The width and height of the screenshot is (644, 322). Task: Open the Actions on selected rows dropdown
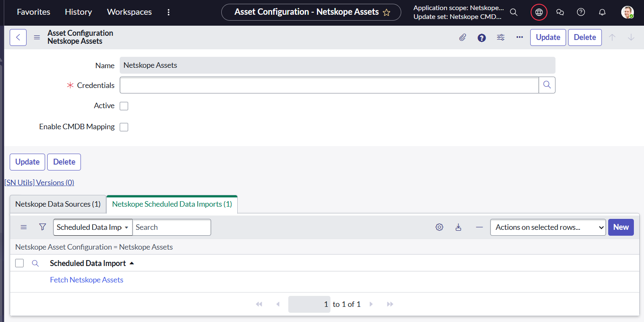[548, 227]
